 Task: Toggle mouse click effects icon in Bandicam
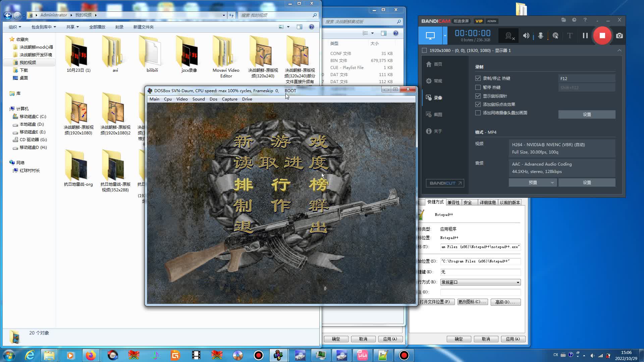tap(555, 36)
